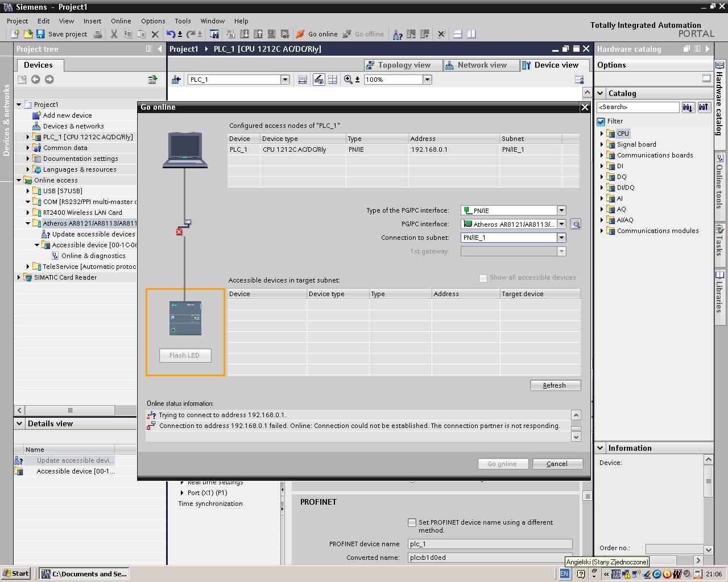Viewport: 728px width, 582px height.
Task: Open the Options menu
Action: point(153,21)
